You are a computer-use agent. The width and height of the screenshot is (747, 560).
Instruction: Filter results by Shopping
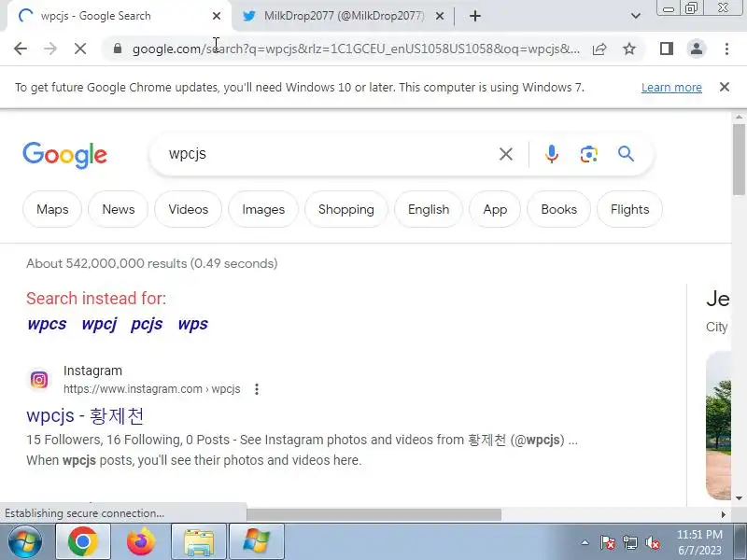pyautogui.click(x=345, y=209)
